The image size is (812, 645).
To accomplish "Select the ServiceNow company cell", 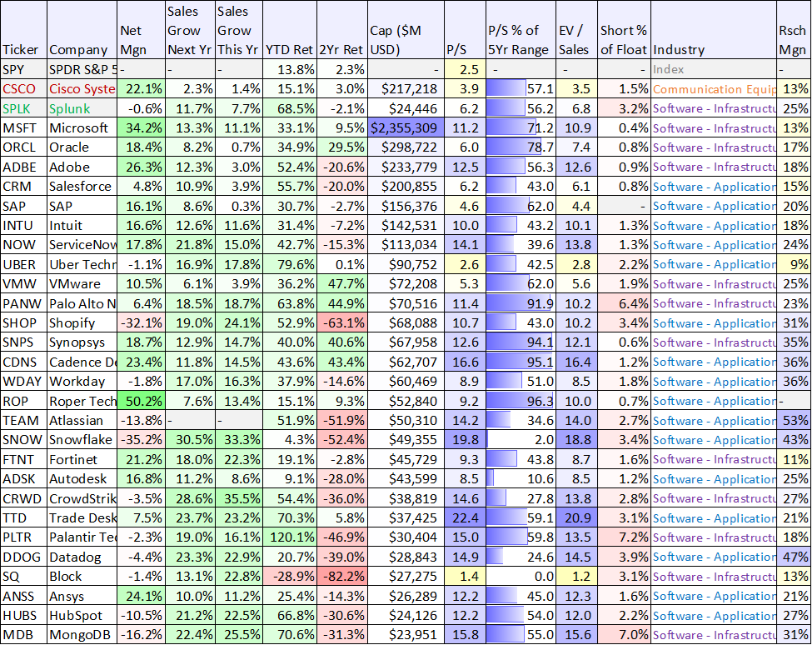I will coord(82,244).
